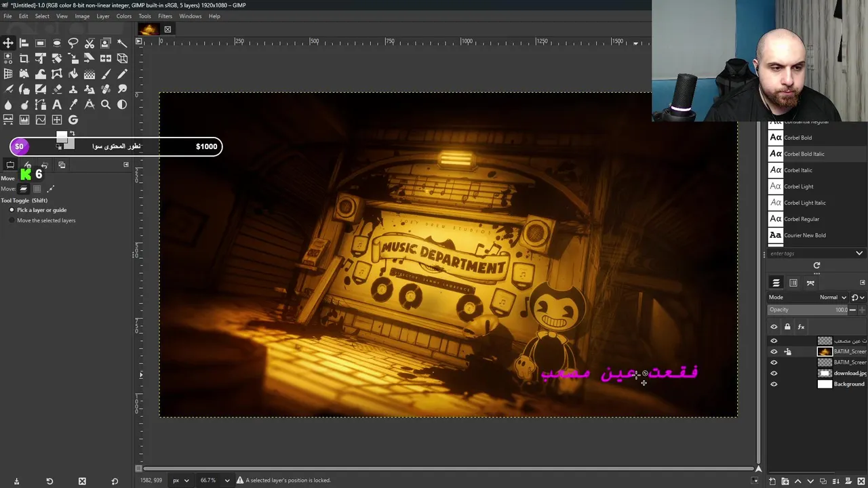This screenshot has height=488, width=868.
Task: Open the Colors menu
Action: [124, 16]
